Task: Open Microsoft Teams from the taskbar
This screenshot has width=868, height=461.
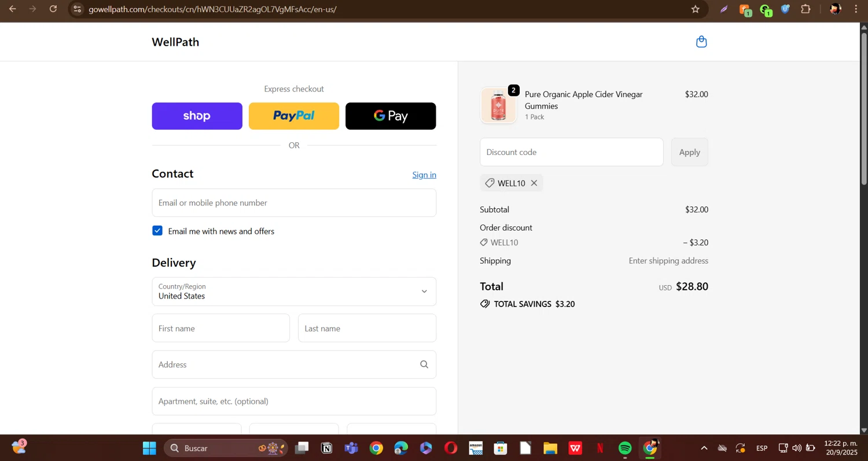Action: (351, 448)
